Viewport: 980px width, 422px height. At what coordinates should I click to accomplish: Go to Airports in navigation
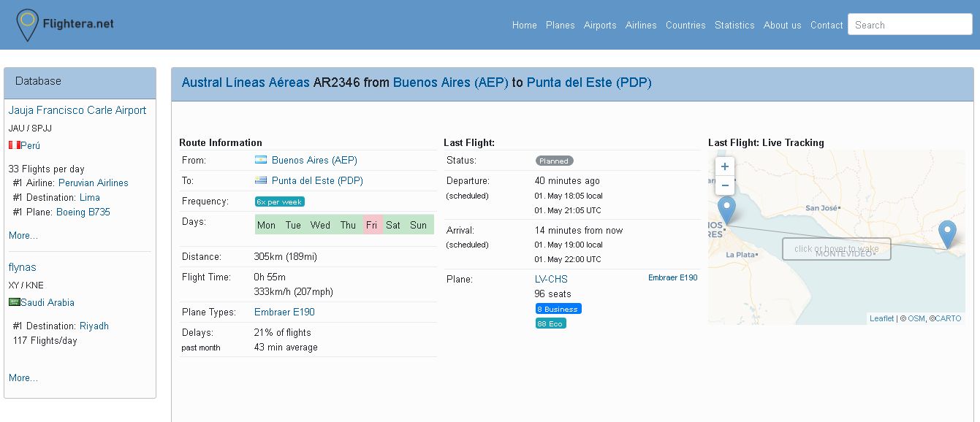coord(600,25)
